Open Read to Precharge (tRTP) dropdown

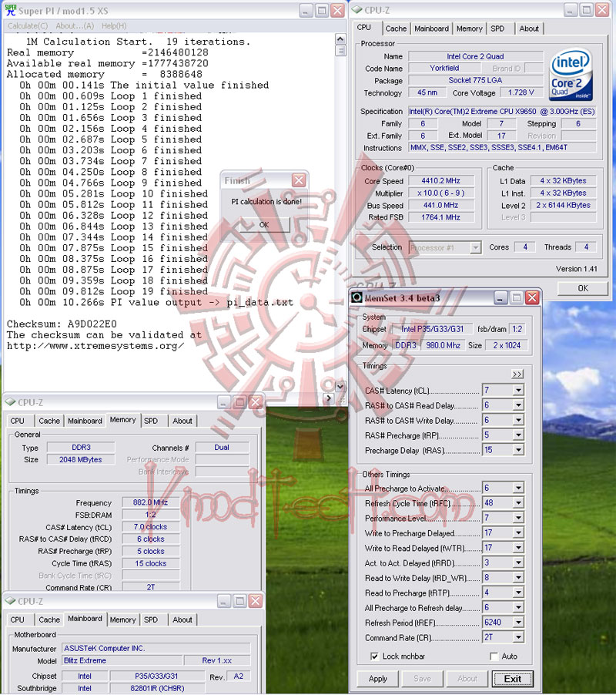518,593
